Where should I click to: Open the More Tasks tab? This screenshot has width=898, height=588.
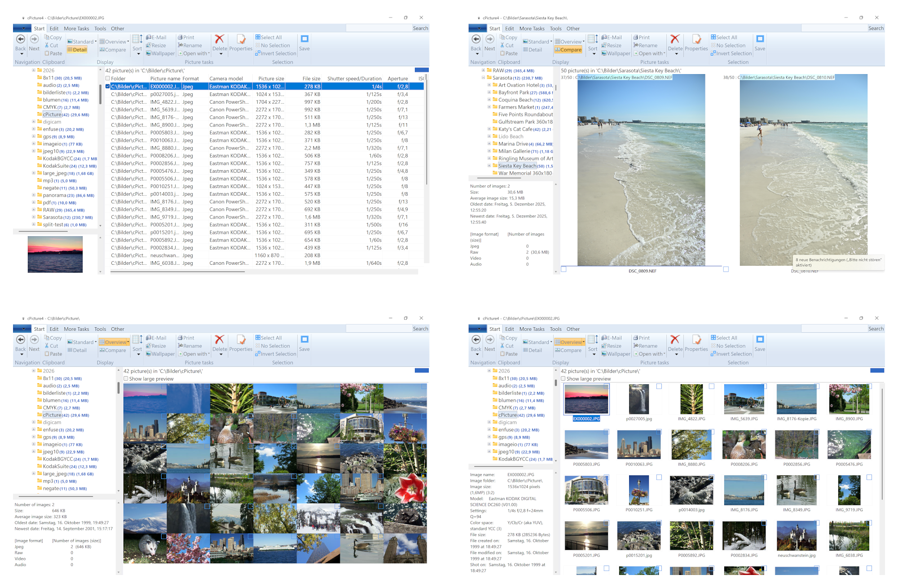[x=76, y=28]
